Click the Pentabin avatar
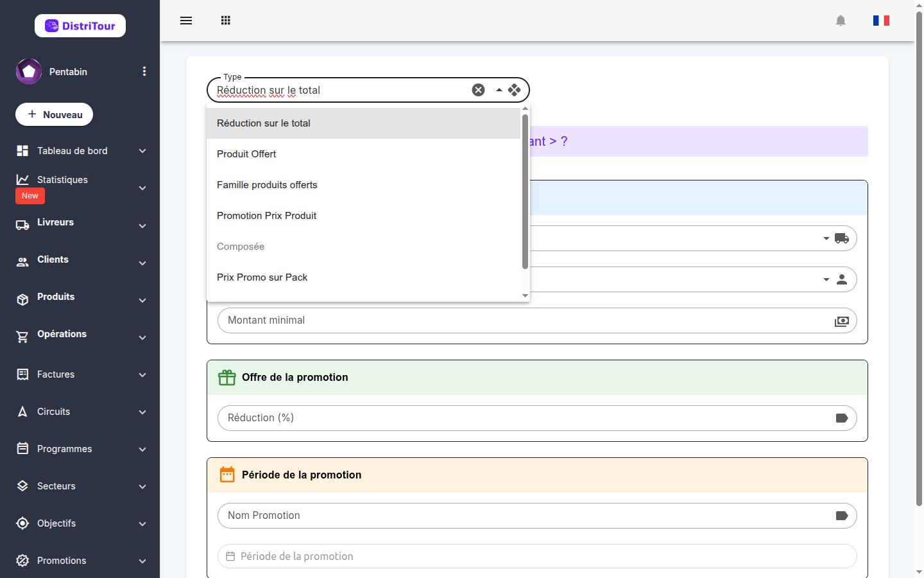The width and height of the screenshot is (924, 578). [x=29, y=71]
